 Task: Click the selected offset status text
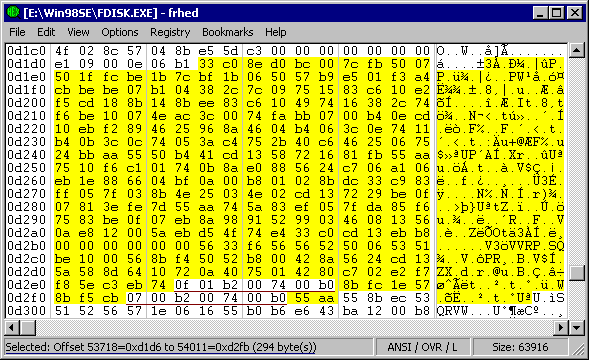tap(161, 347)
